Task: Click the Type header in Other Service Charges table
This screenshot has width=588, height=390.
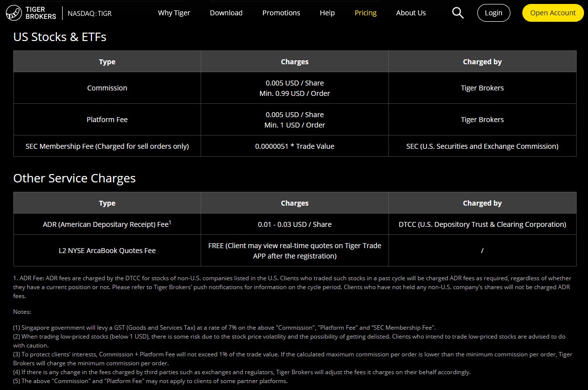Action: (107, 203)
